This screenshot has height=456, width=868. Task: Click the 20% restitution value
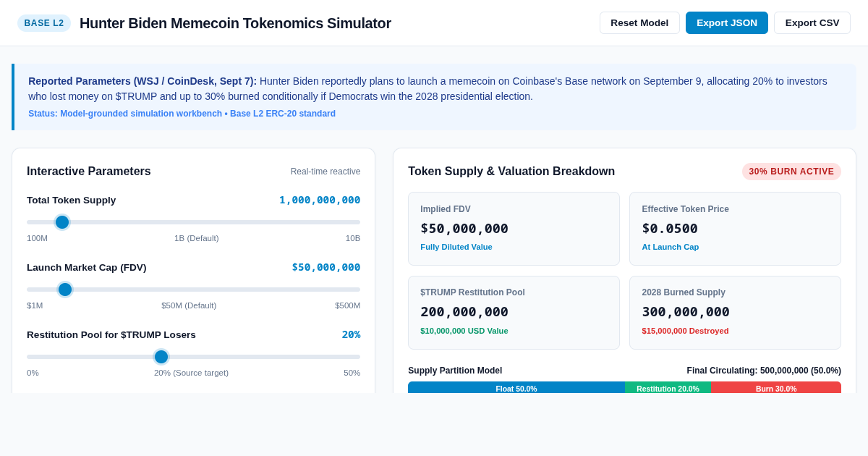351,334
